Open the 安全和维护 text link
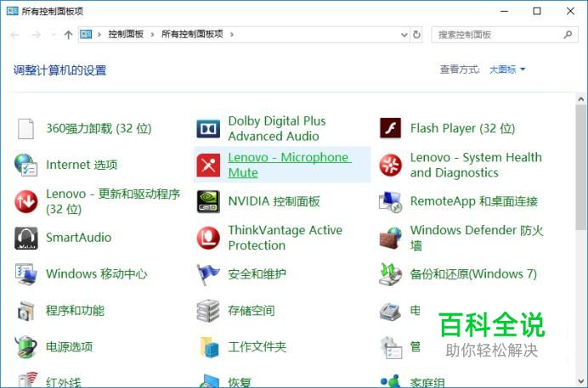The image size is (588, 388). (257, 273)
